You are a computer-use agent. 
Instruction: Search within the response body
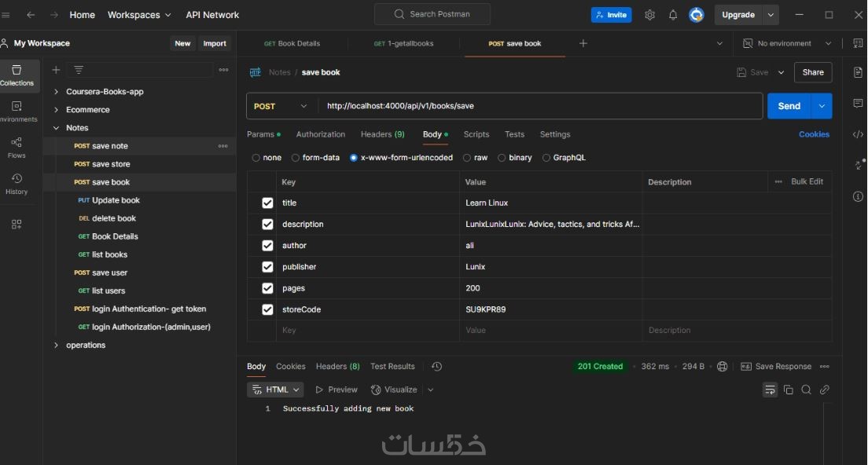[806, 390]
